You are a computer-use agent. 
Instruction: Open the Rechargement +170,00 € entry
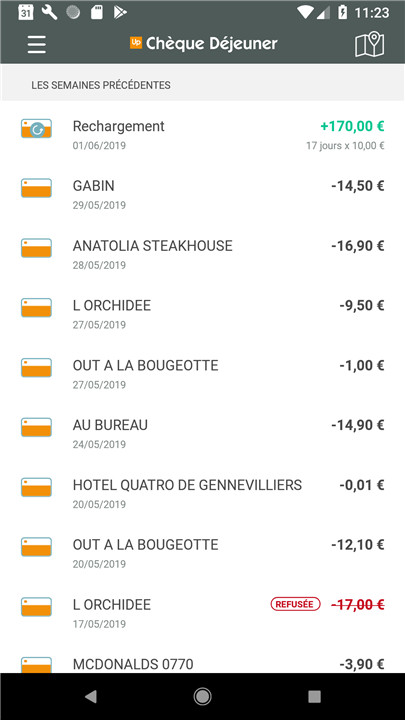click(202, 135)
